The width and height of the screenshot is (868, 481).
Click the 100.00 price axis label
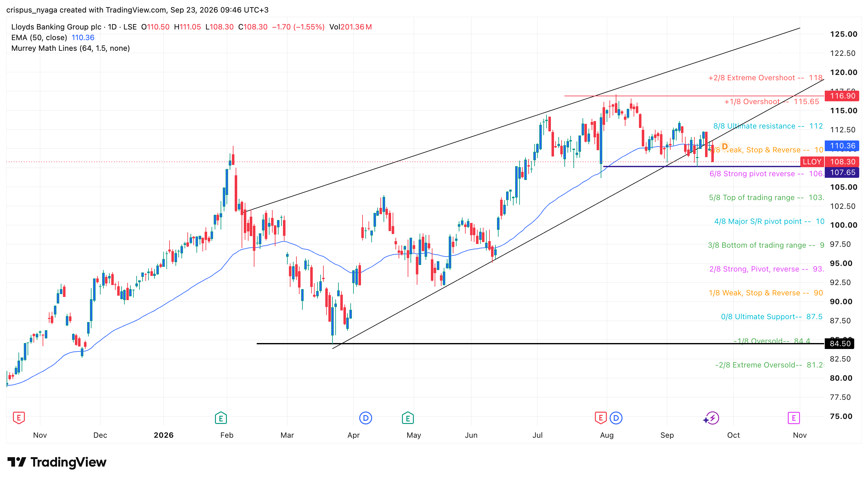(x=844, y=225)
